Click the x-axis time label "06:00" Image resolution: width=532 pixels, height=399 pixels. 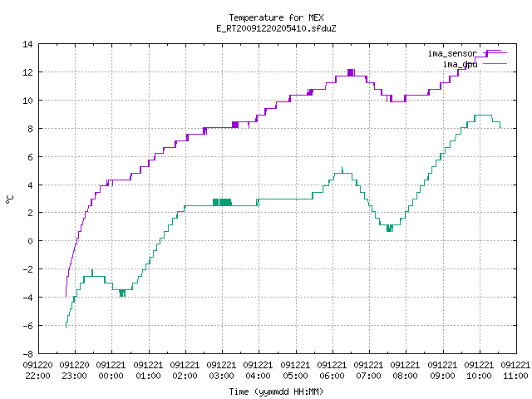[332, 376]
